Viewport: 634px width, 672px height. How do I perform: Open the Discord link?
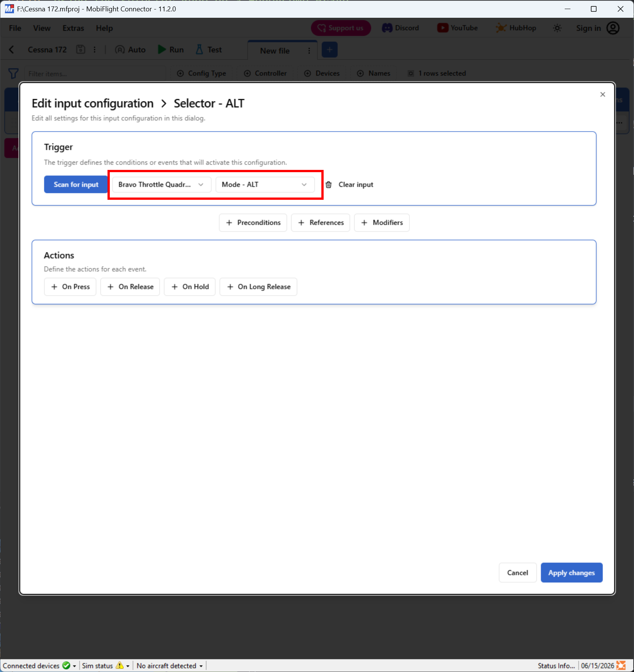tap(400, 28)
